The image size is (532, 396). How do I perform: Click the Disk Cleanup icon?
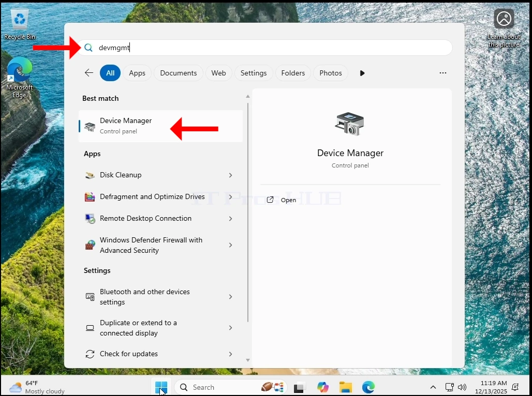90,175
